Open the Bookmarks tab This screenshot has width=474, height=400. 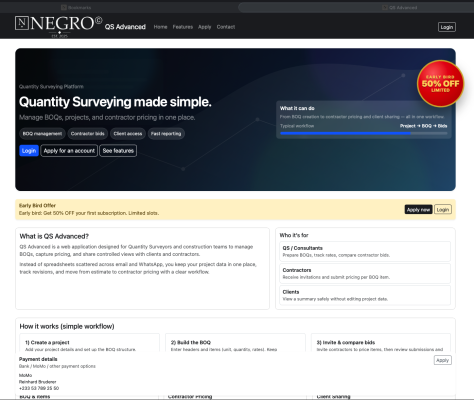pos(76,7)
